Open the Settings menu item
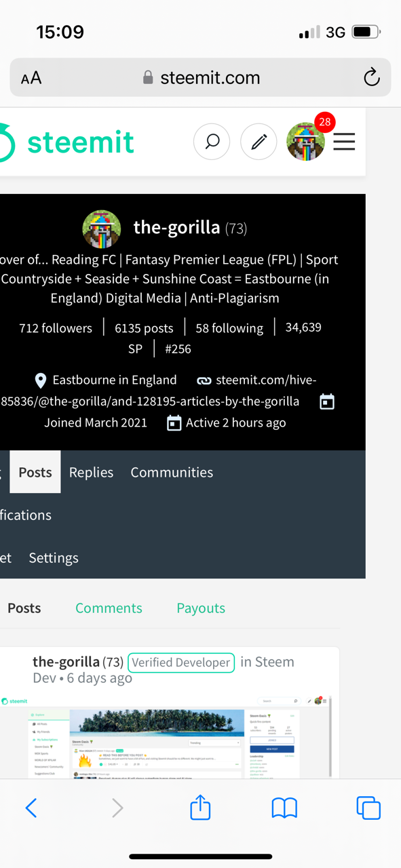The height and width of the screenshot is (868, 401). point(54,557)
